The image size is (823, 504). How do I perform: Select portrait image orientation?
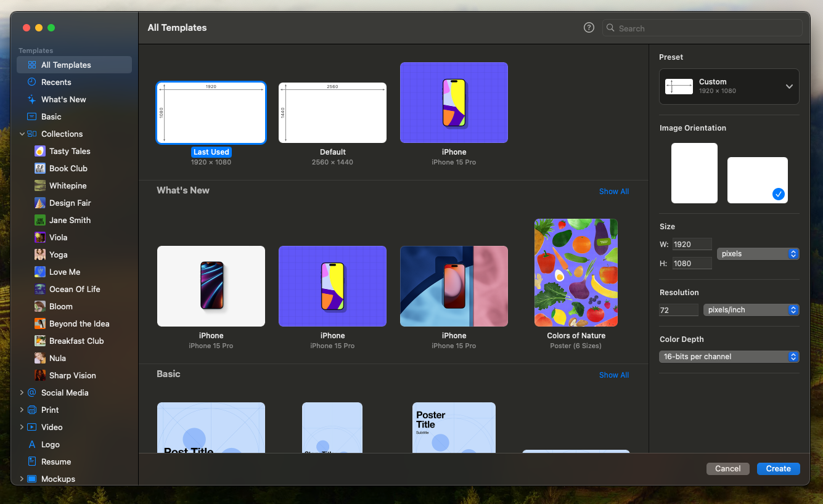[694, 173]
